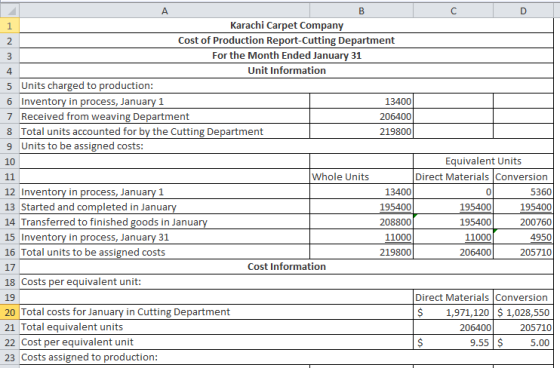
Task: Click 'Total units to be assigned costs'
Action: [164, 252]
